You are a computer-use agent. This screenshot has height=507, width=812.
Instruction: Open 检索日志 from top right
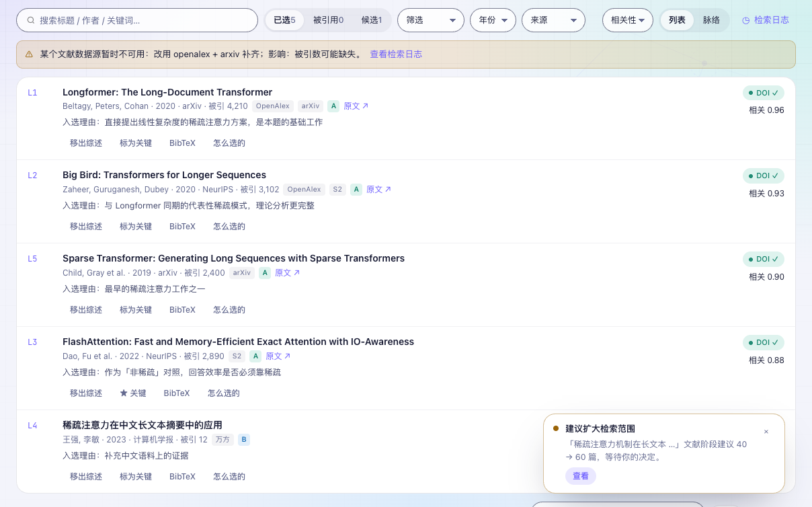pos(766,20)
